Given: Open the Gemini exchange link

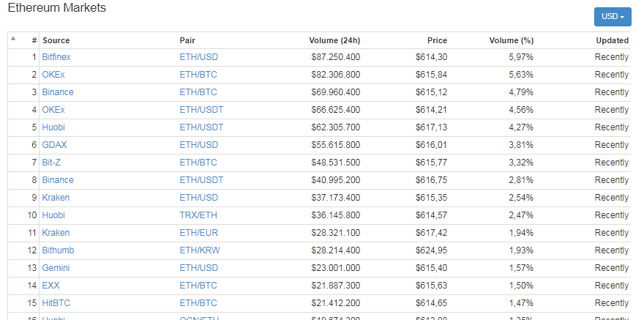Looking at the screenshot, I should (x=56, y=268).
